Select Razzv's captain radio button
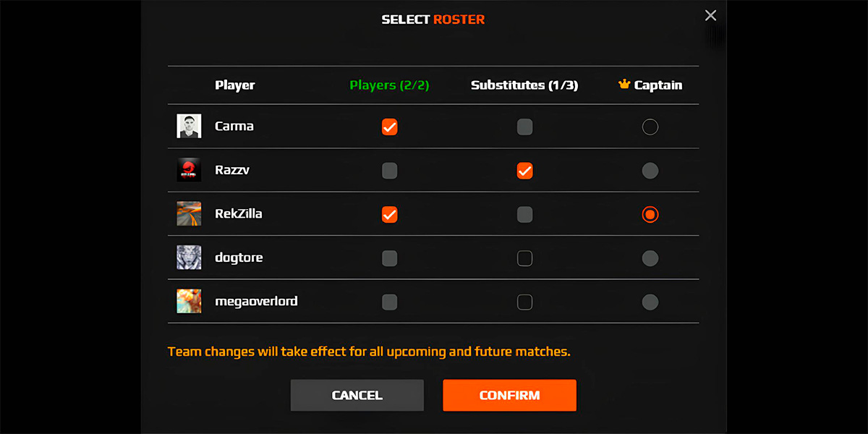 click(650, 171)
